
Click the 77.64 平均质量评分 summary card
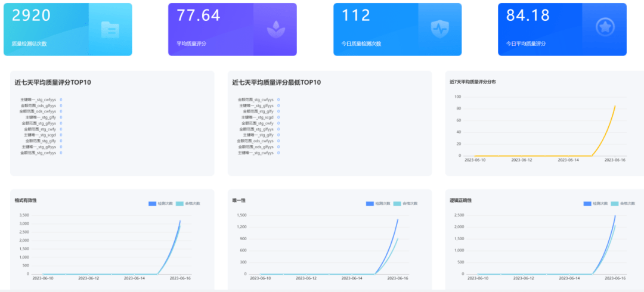(233, 29)
